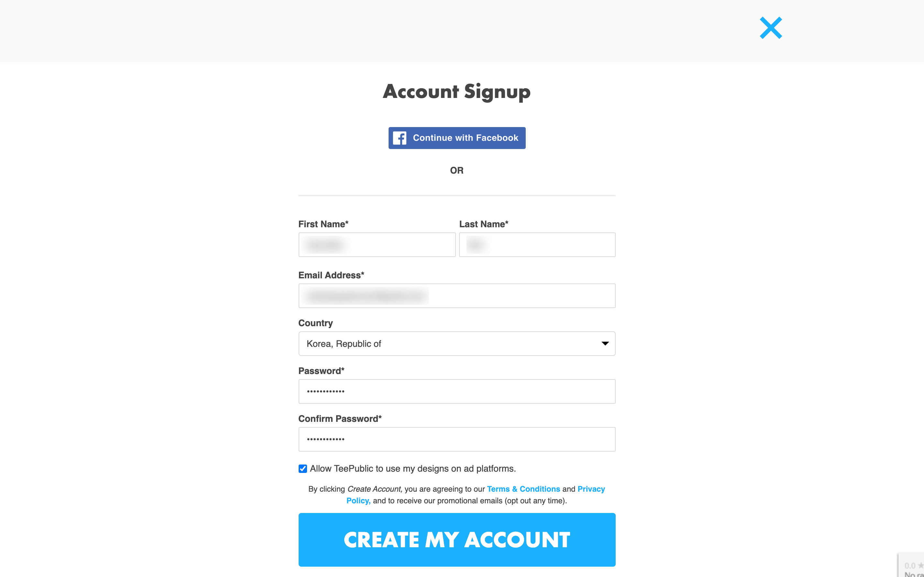Click the Email Address input field
924x577 pixels.
457,296
